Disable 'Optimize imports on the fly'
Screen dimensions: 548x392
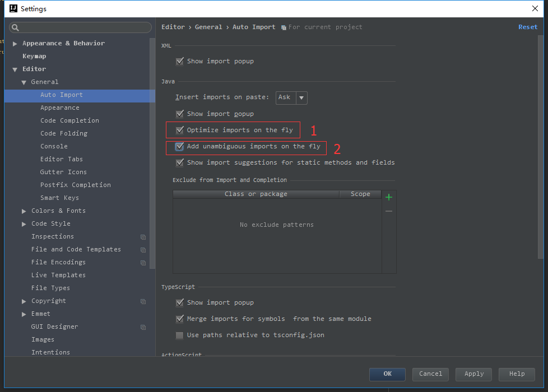(180, 130)
